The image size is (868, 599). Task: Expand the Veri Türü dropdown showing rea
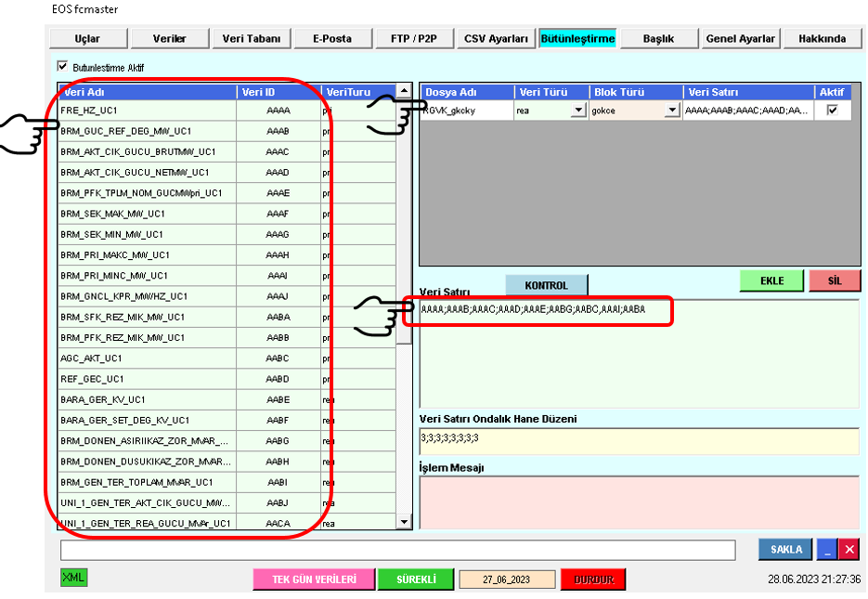coord(578,111)
